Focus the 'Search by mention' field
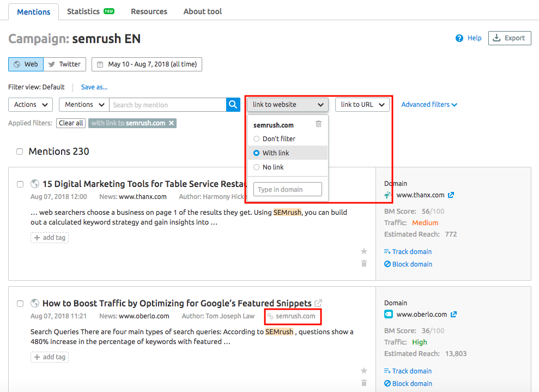This screenshot has width=539, height=392. click(167, 105)
